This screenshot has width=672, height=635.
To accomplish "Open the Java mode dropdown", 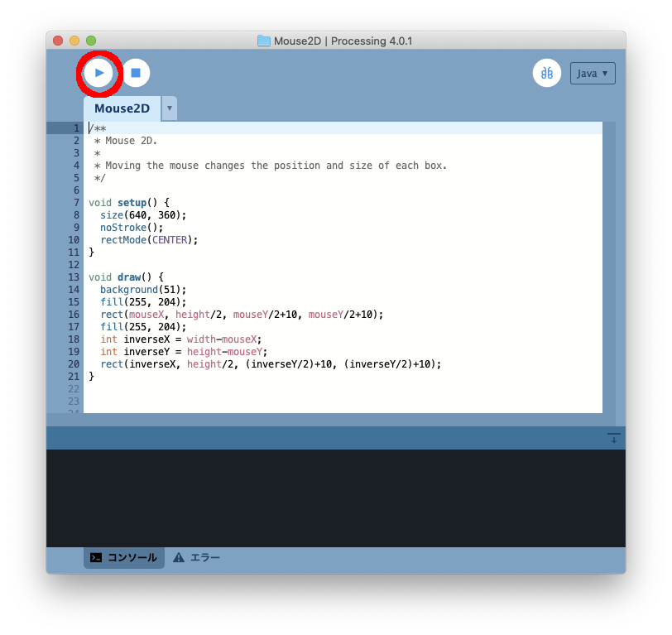I will [593, 74].
